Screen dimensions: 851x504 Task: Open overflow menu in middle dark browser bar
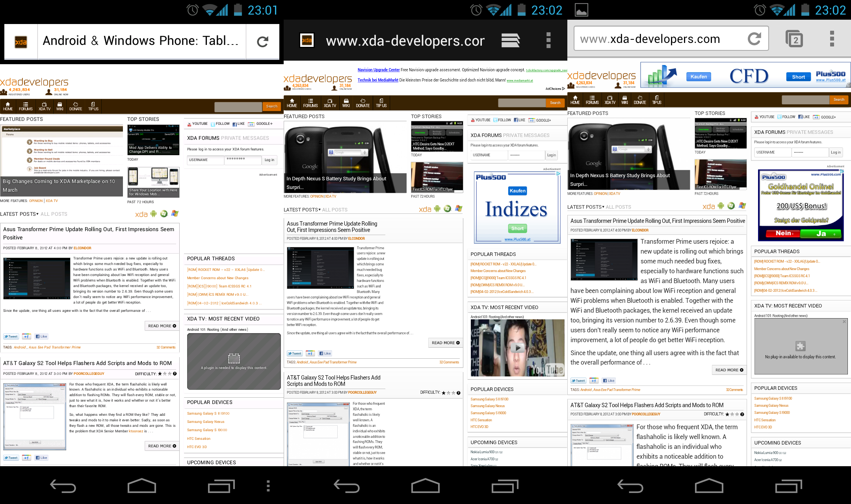click(x=548, y=40)
